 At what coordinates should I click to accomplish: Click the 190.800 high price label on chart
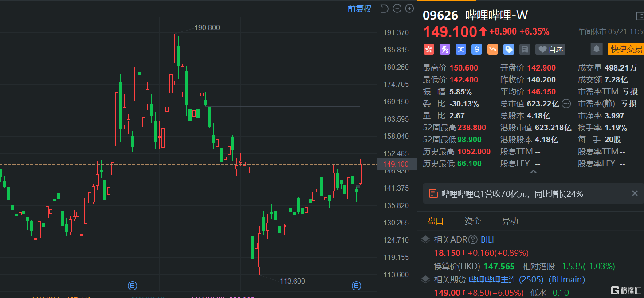click(207, 27)
